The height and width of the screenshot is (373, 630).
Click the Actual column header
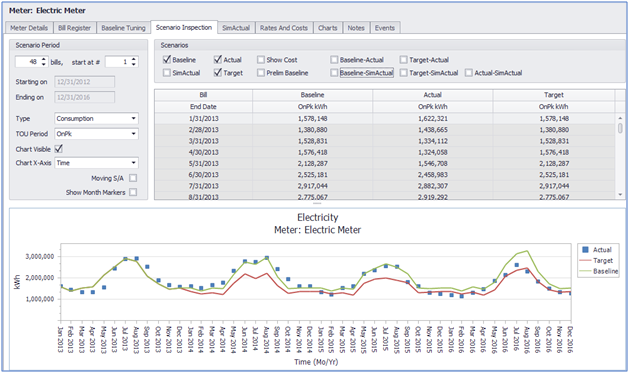tap(433, 95)
